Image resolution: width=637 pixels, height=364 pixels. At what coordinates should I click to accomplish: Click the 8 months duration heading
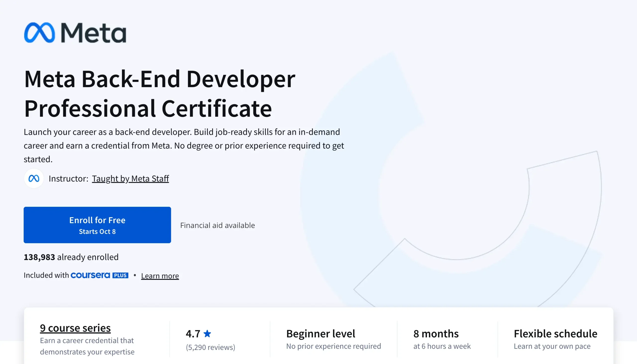(x=436, y=334)
